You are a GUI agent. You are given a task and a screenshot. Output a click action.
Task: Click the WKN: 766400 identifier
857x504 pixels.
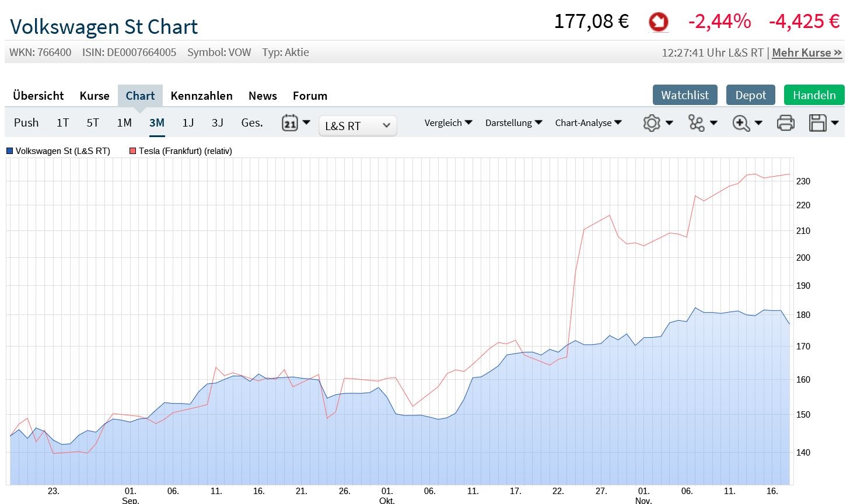click(x=40, y=52)
